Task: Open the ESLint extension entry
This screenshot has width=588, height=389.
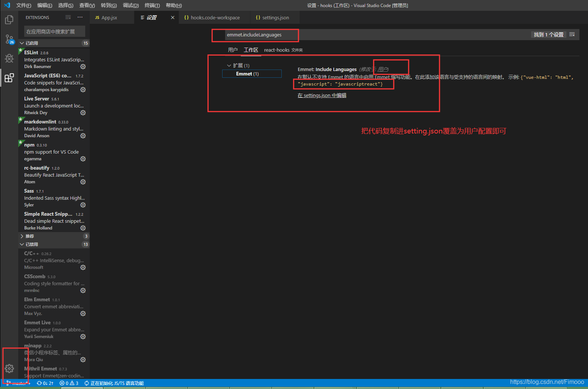Action: tap(54, 60)
